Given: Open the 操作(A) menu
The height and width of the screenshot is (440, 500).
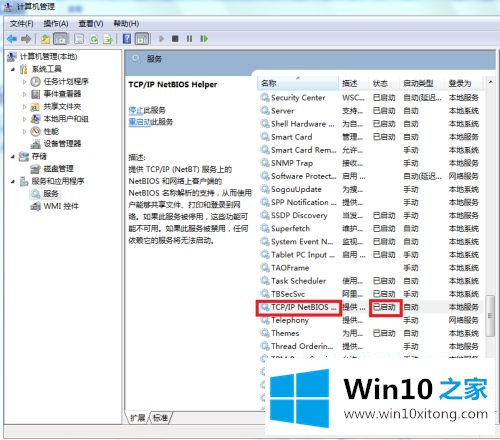Looking at the screenshot, I should pos(56,24).
